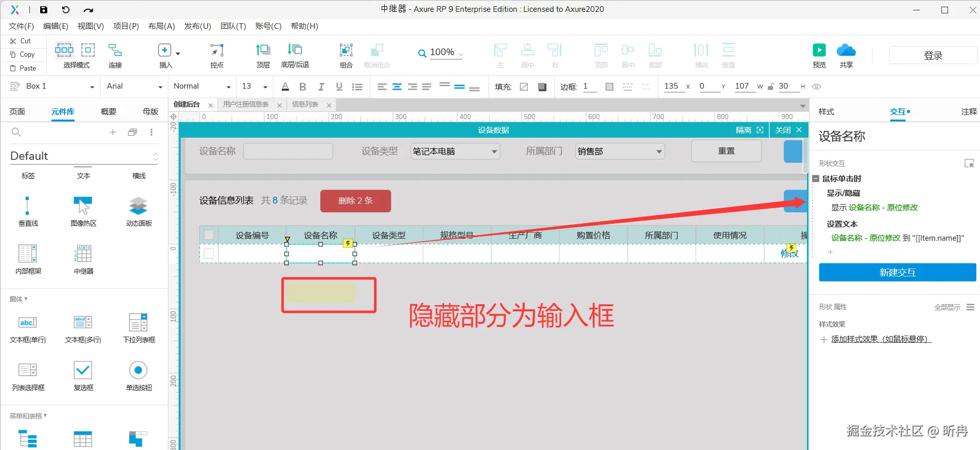Viewport: 980px width, 450px height.
Task: Click the X position value field
Action: tap(673, 87)
